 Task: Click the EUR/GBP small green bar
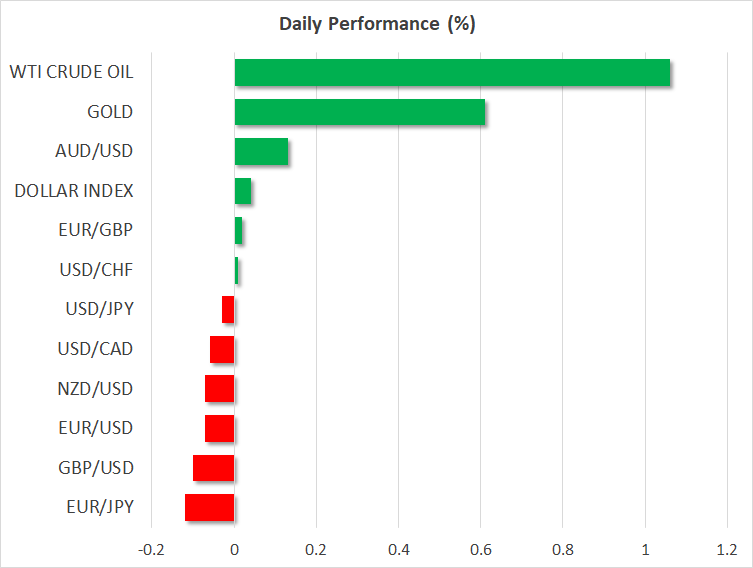pyautogui.click(x=238, y=231)
